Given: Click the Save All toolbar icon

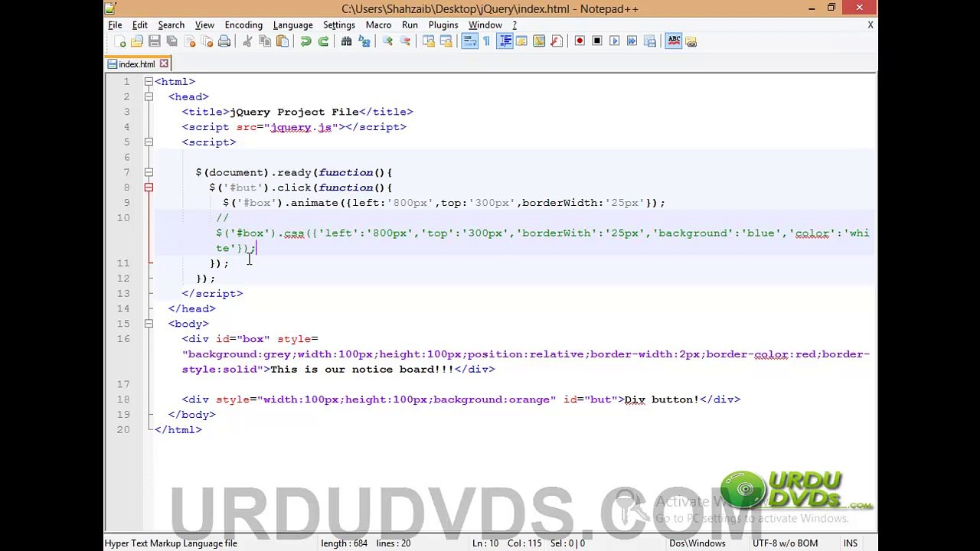Looking at the screenshot, I should point(171,41).
